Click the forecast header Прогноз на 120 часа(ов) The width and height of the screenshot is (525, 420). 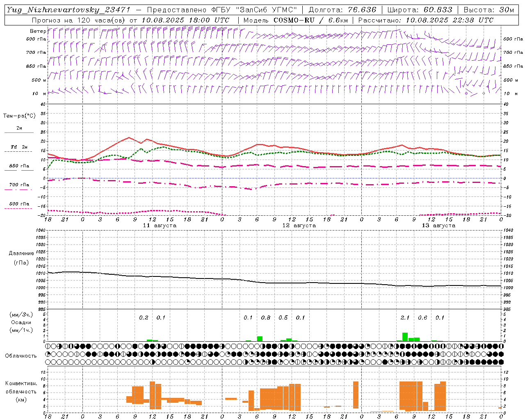[x=79, y=20]
